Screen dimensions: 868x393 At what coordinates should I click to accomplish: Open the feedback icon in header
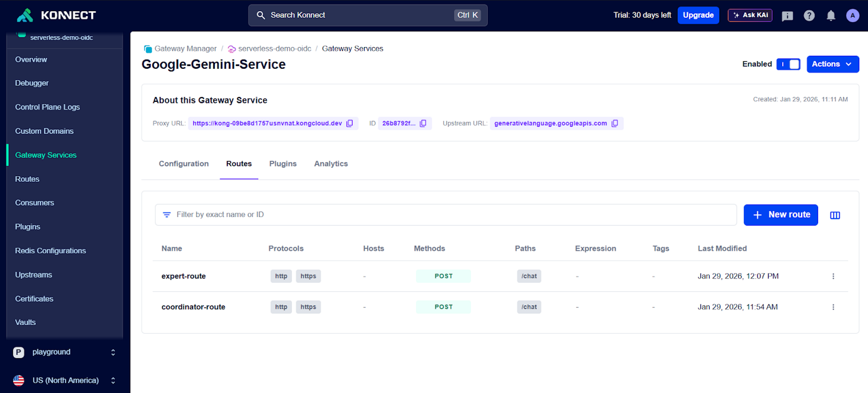click(787, 16)
